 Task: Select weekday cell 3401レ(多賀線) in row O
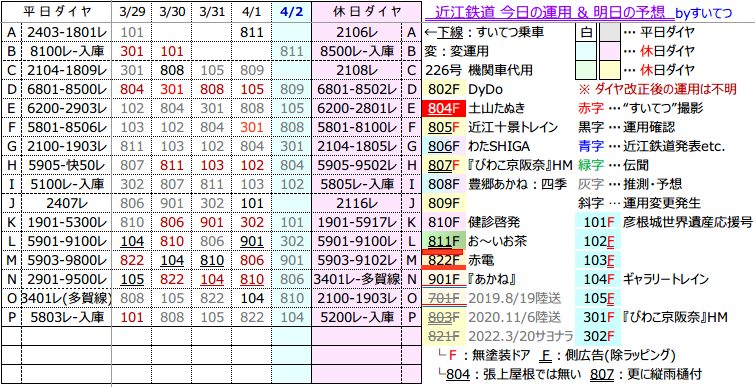67,298
